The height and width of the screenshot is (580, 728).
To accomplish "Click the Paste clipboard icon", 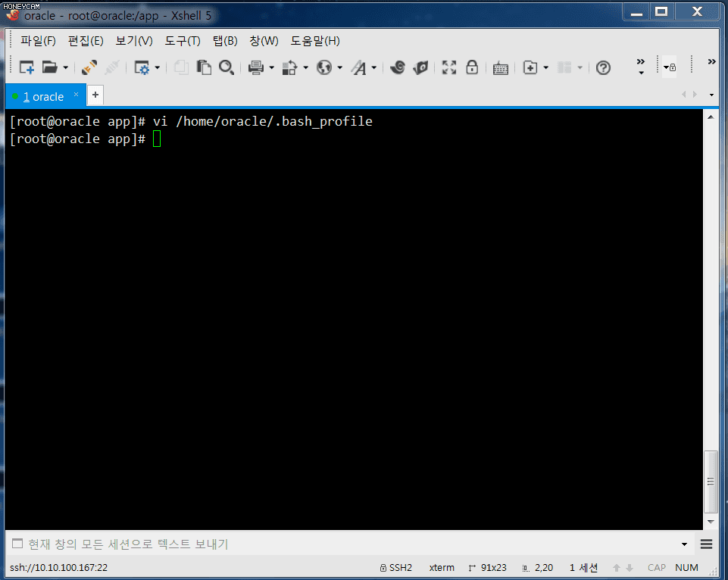I will (x=204, y=67).
